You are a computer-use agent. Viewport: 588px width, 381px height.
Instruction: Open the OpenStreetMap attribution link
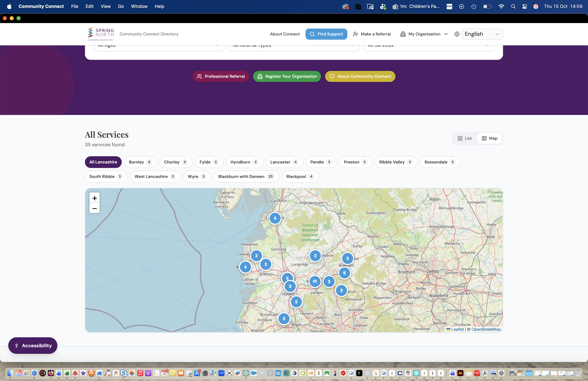[x=486, y=329]
